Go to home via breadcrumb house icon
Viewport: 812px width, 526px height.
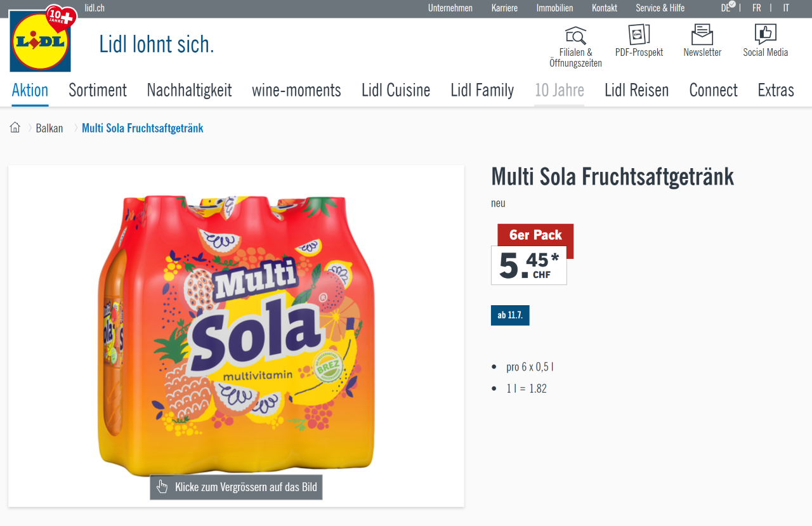pos(15,128)
